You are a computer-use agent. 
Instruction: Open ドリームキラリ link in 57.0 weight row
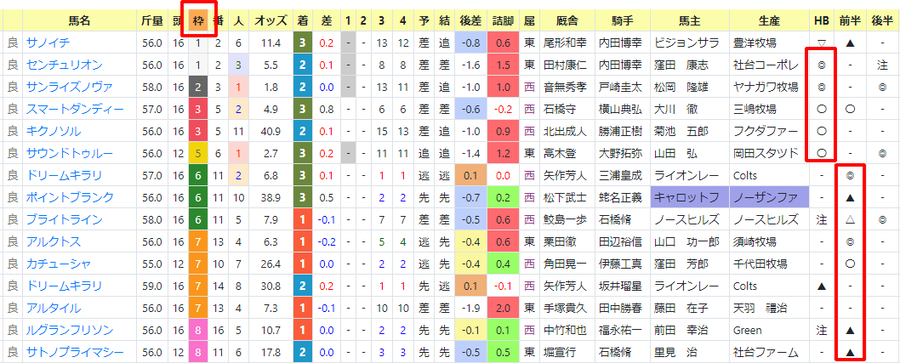64,175
